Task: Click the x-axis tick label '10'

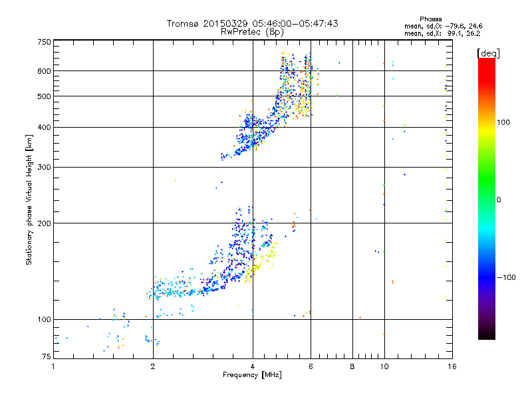Action: pos(384,366)
